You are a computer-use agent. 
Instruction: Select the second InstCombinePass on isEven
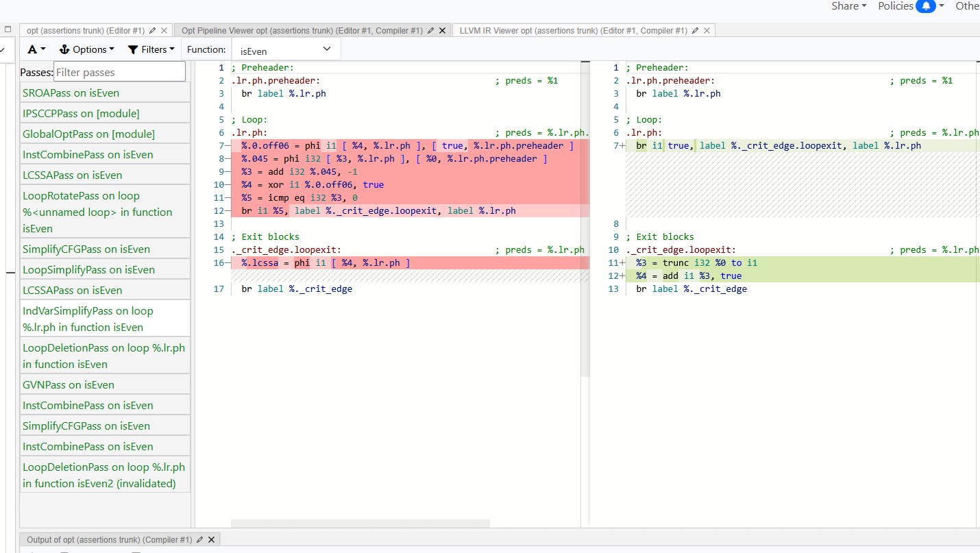click(x=105, y=406)
